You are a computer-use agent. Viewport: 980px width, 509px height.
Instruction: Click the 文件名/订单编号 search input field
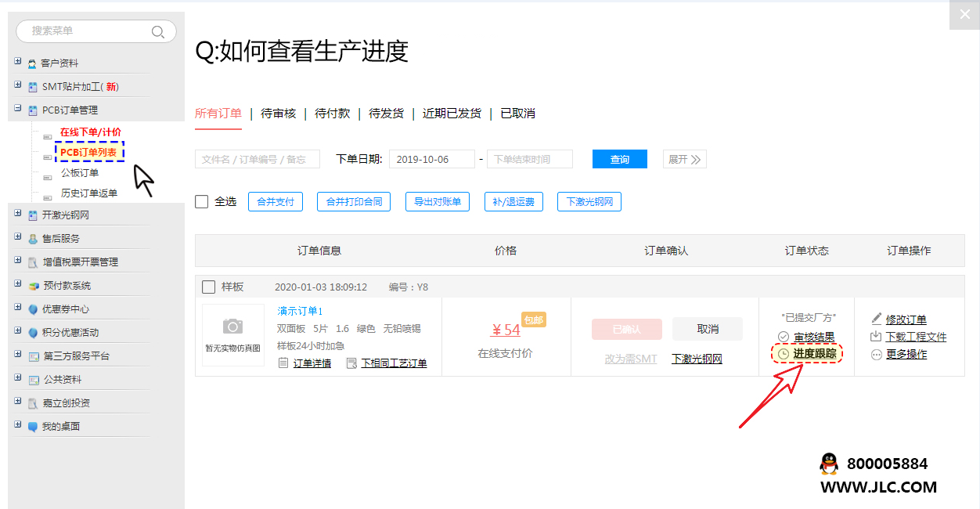(257, 159)
